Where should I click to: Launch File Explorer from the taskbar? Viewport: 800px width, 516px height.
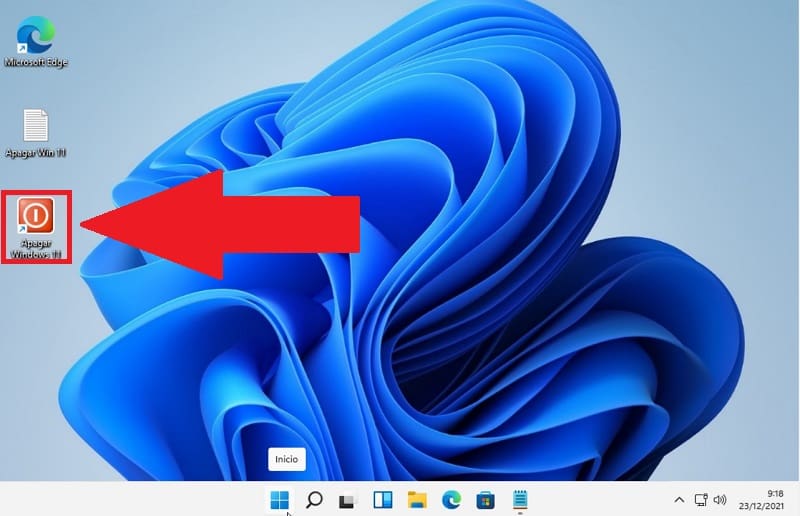coord(417,500)
